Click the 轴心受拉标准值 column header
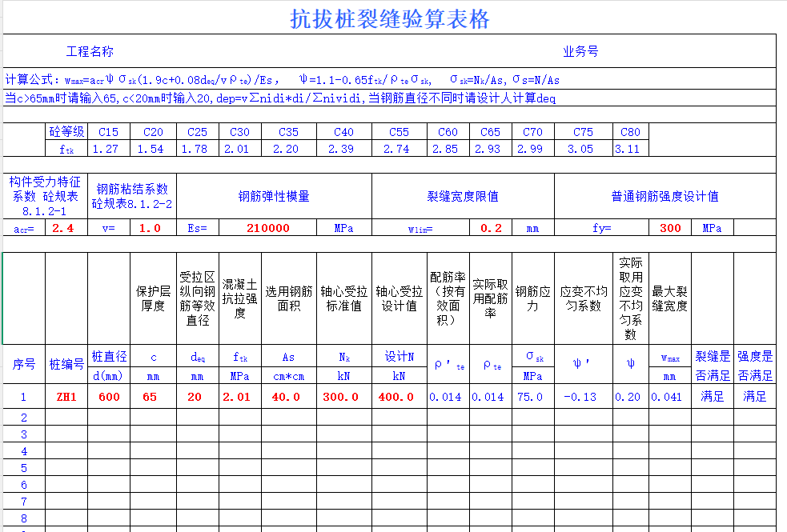The height and width of the screenshot is (532, 787). point(343,298)
